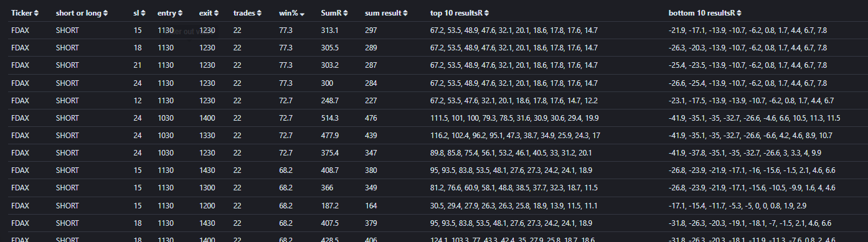
Task: Select the SumR cell 187.2
Action: click(x=330, y=205)
